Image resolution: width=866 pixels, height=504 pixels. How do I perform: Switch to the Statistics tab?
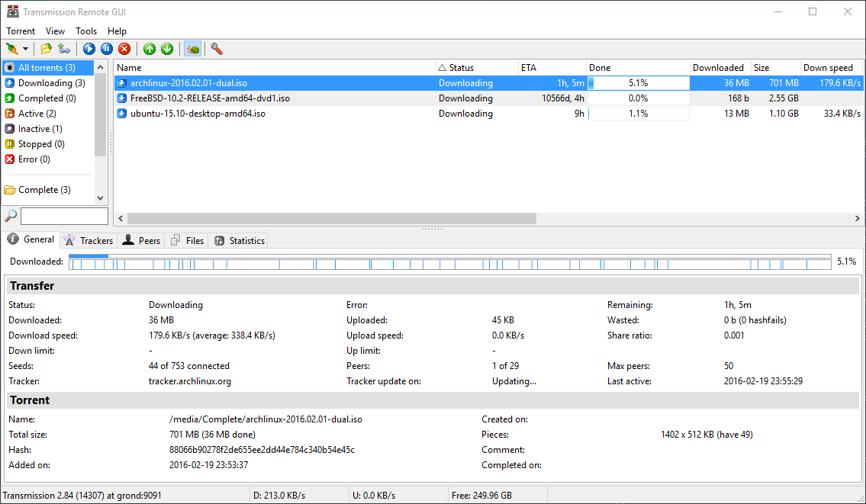point(240,241)
